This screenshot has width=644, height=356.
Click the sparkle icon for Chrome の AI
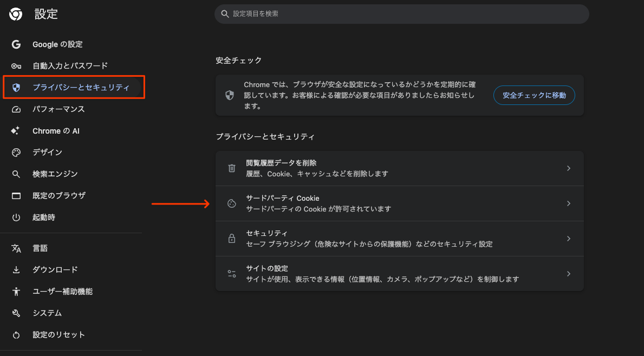coord(16,131)
